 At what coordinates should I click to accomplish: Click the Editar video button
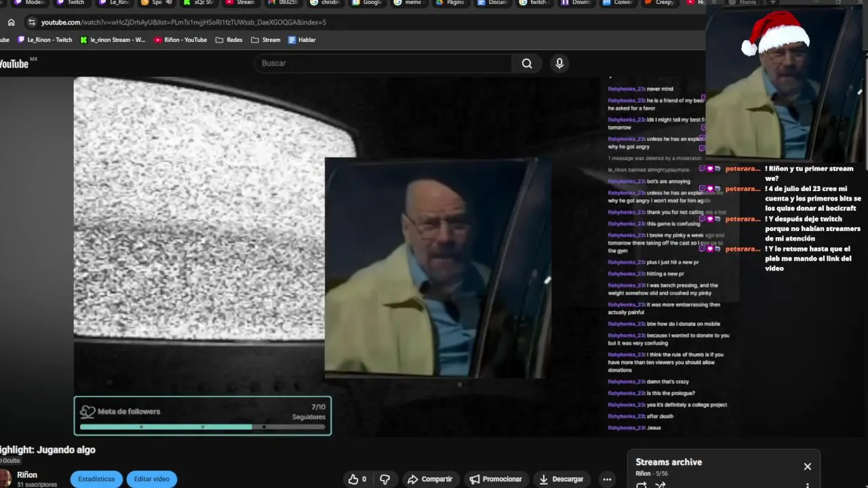pyautogui.click(x=151, y=479)
